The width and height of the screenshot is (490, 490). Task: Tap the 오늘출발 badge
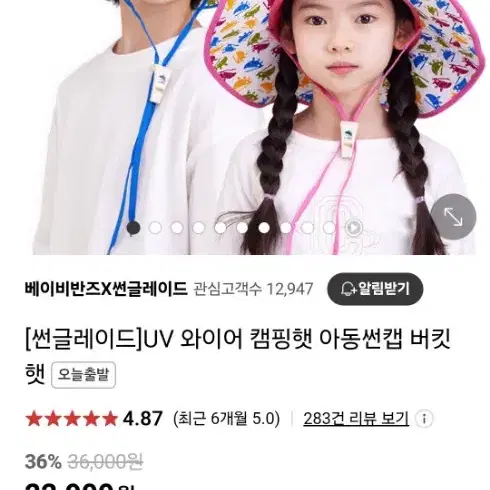83,375
